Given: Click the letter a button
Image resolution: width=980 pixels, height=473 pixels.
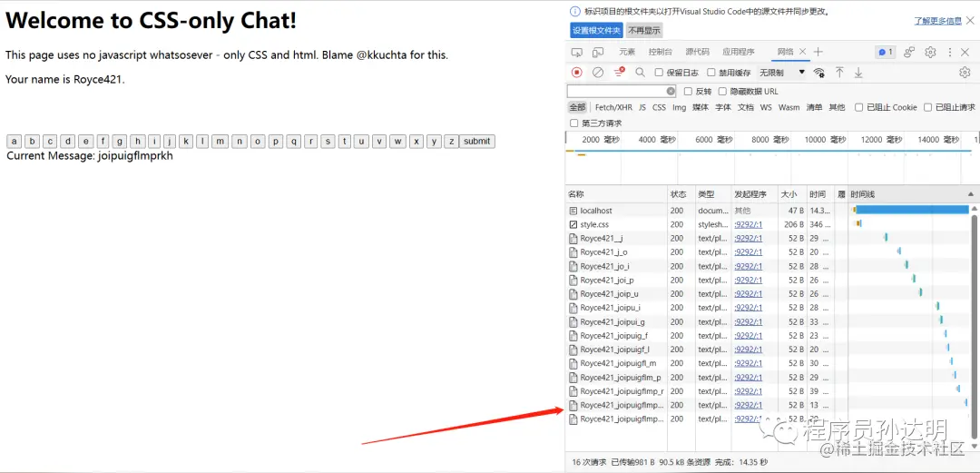Looking at the screenshot, I should click(14, 142).
